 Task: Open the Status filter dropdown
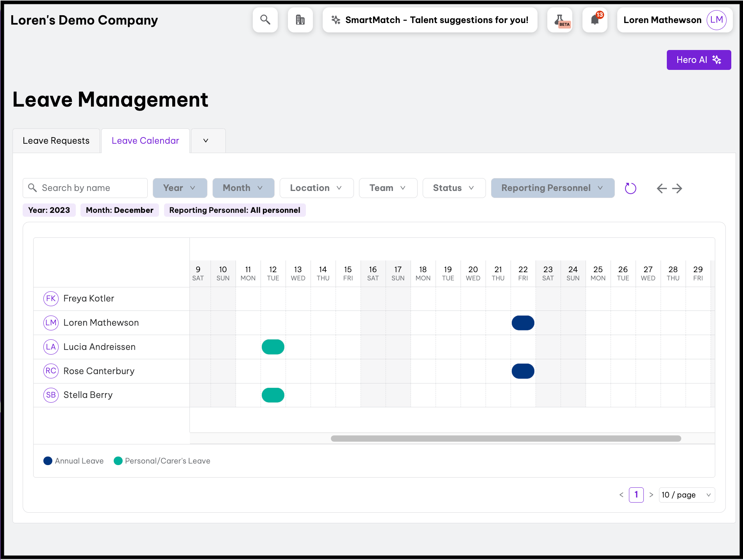[x=454, y=188]
